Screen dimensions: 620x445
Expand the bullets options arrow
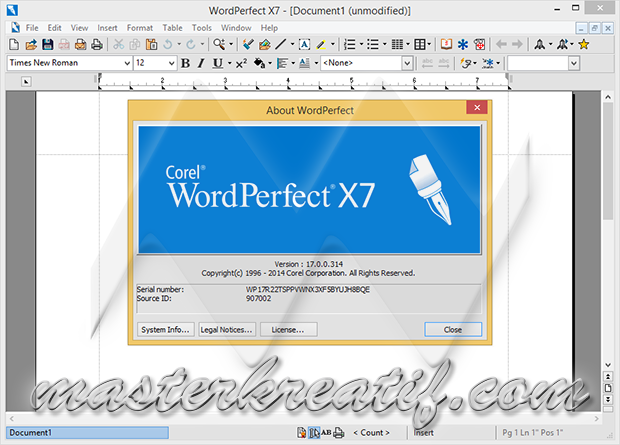384,44
